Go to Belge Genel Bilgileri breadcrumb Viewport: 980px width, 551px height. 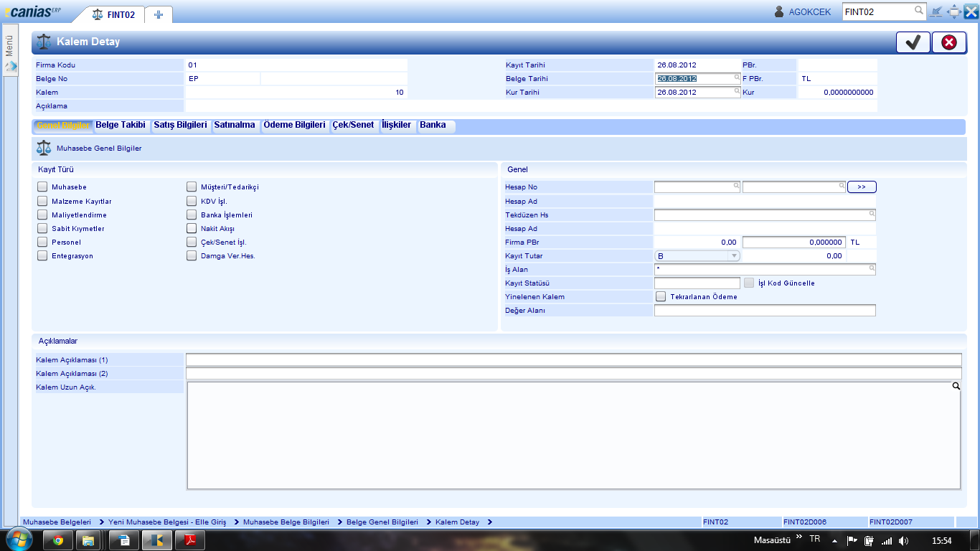pyautogui.click(x=382, y=522)
